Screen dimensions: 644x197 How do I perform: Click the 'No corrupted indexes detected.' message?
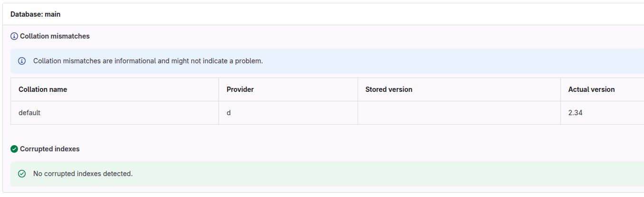[x=83, y=174]
